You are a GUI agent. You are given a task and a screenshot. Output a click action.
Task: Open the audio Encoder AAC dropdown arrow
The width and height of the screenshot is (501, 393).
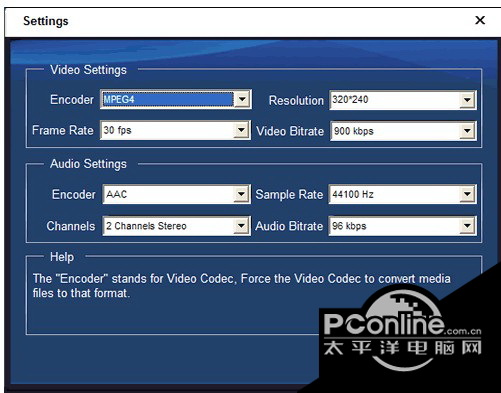(241, 194)
